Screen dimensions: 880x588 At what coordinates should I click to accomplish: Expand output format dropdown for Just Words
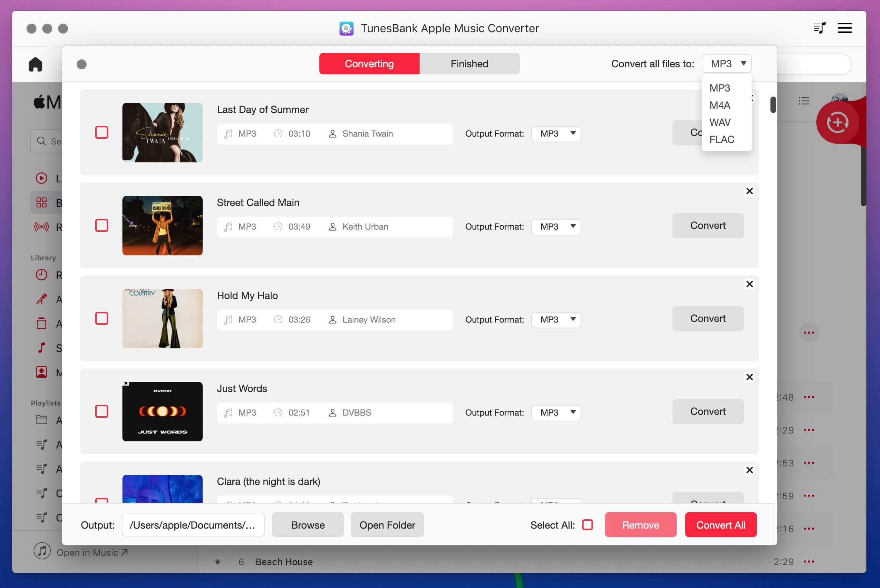(x=556, y=412)
